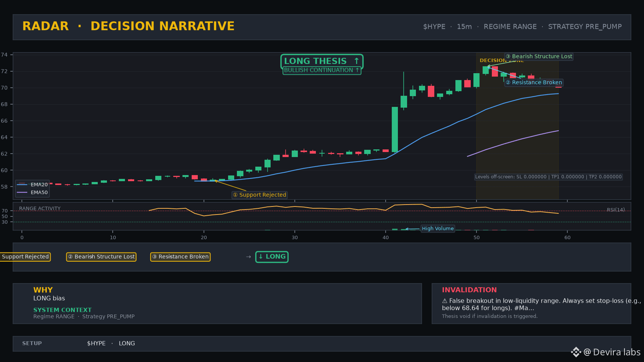Select the LONG THESIS badge on the chart
The image size is (644, 362).
click(x=322, y=61)
